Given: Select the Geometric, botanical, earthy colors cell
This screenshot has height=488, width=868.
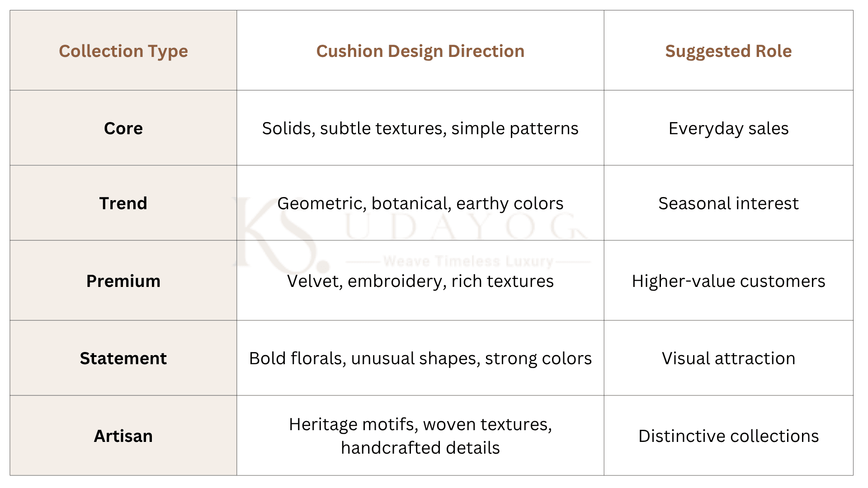Looking at the screenshot, I should click(420, 203).
